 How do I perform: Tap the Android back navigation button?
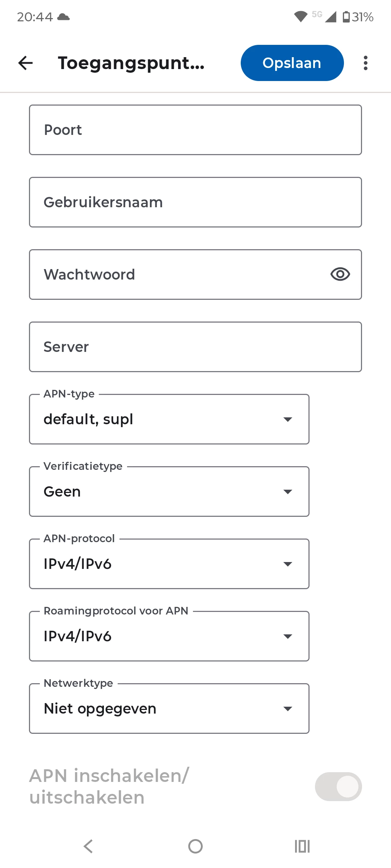(x=88, y=846)
